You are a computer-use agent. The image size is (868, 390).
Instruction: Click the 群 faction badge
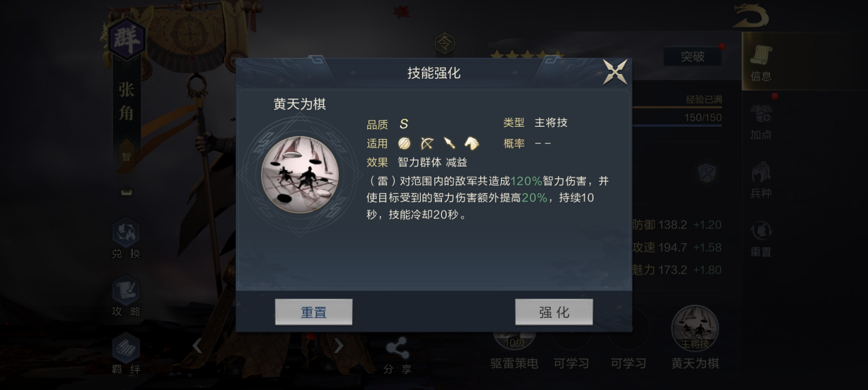(x=126, y=38)
